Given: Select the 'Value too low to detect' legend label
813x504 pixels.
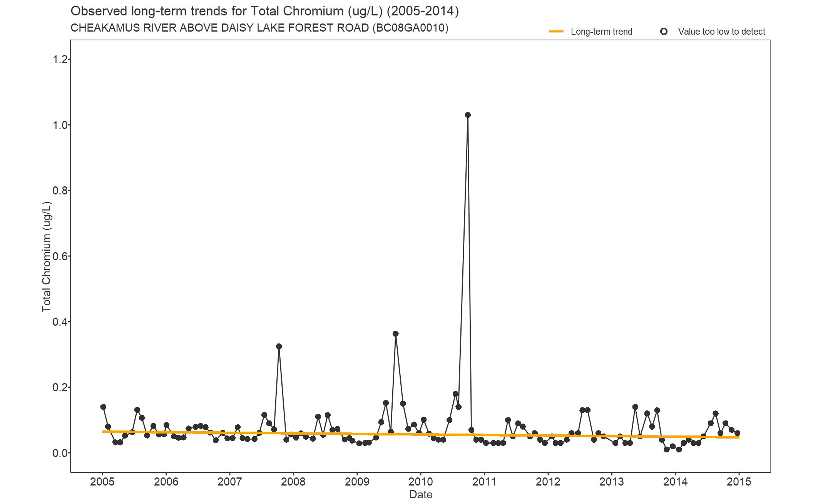Looking at the screenshot, I should pos(722,32).
